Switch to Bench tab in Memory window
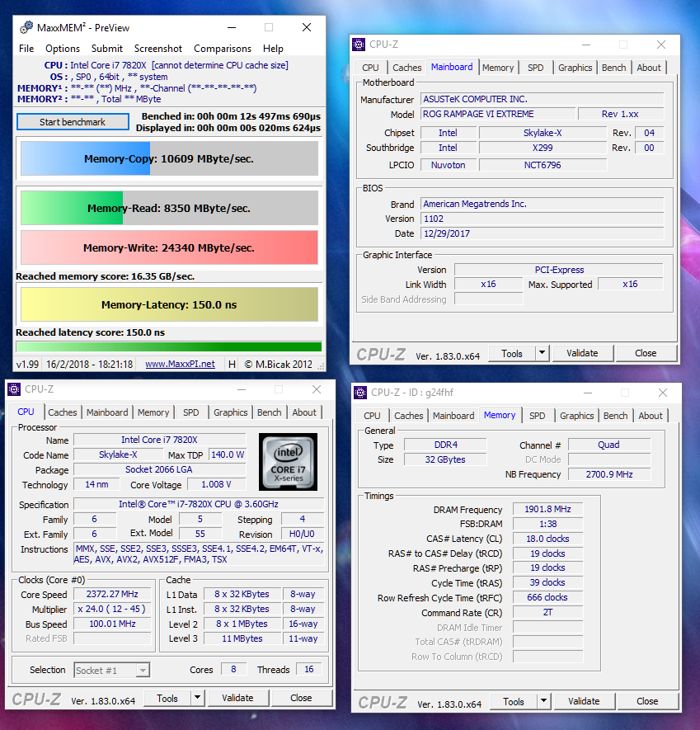 [x=615, y=416]
